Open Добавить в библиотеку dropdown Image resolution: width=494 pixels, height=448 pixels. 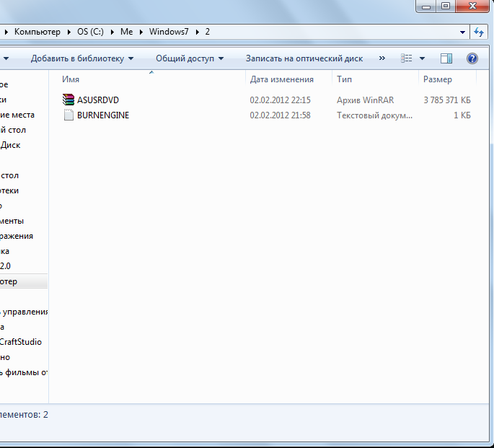click(82, 58)
